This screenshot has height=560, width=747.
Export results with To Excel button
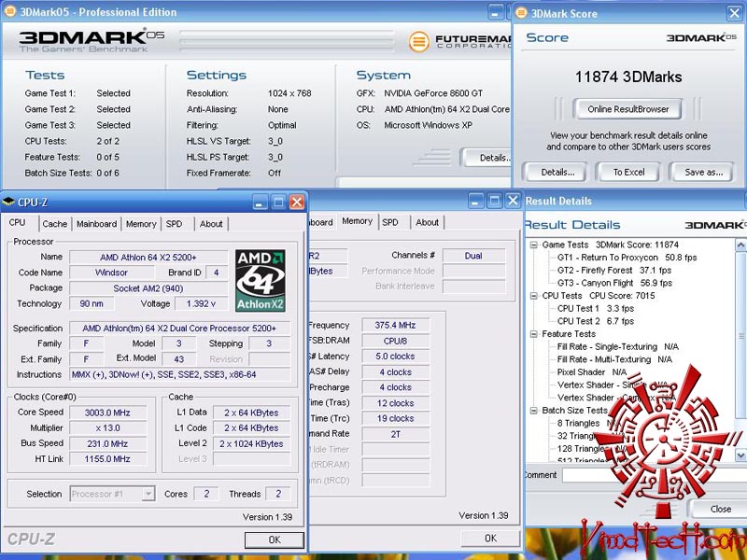coord(628,173)
